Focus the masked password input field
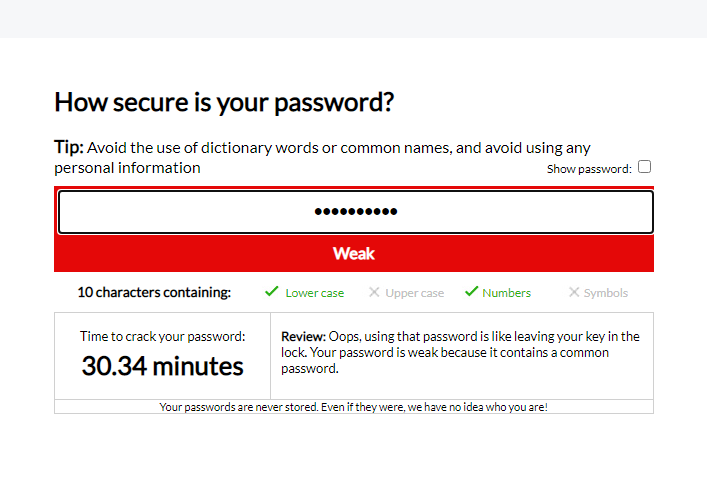 (x=355, y=212)
